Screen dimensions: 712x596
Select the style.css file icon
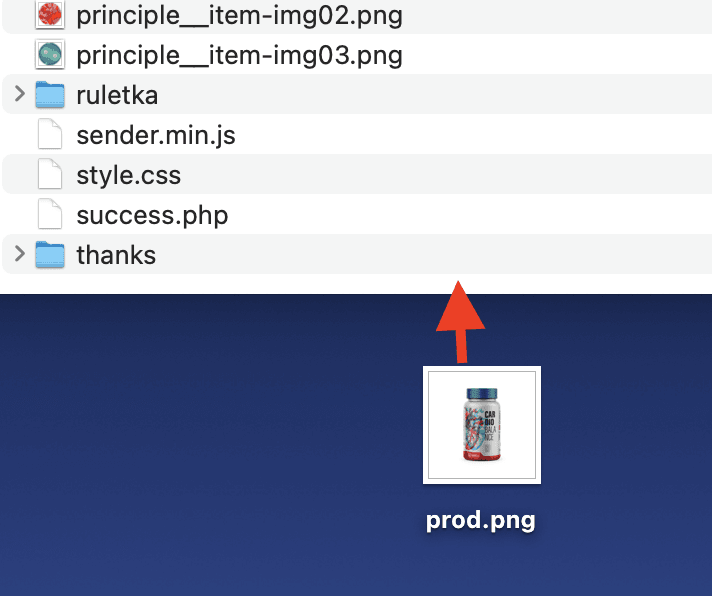tap(50, 174)
